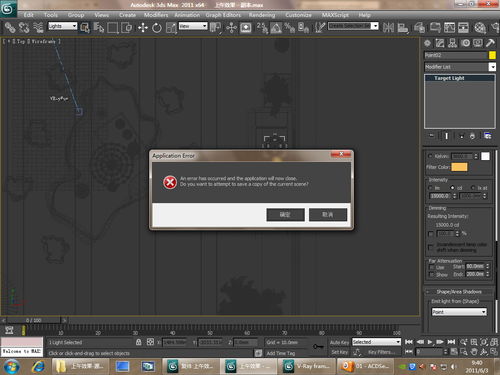Activate Select and Rotate tool
Viewport: 500px width, 375px height.
[157, 27]
